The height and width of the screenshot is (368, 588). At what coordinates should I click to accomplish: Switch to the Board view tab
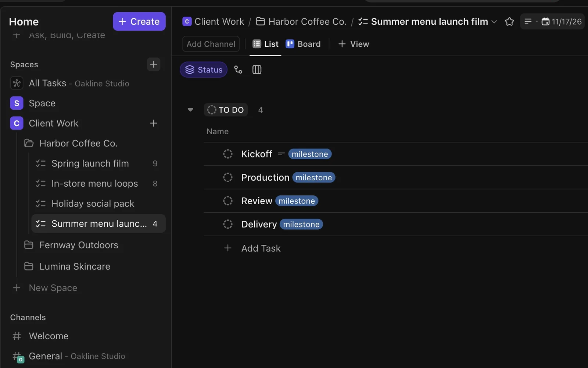point(303,44)
